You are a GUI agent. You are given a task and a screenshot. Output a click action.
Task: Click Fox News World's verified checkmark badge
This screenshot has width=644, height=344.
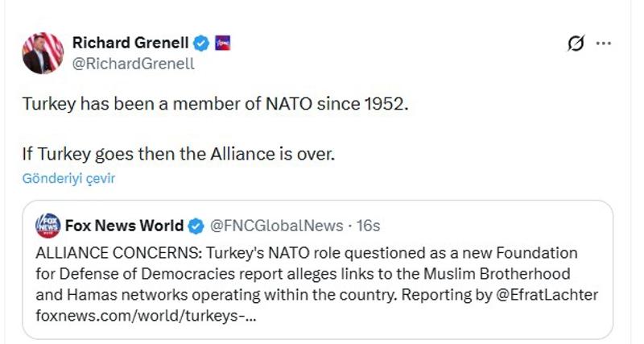point(196,225)
